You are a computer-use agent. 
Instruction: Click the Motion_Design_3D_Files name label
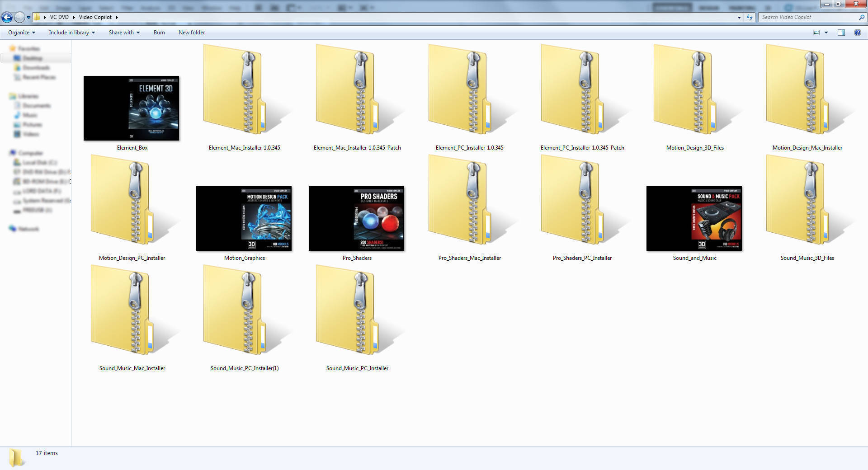pos(695,148)
